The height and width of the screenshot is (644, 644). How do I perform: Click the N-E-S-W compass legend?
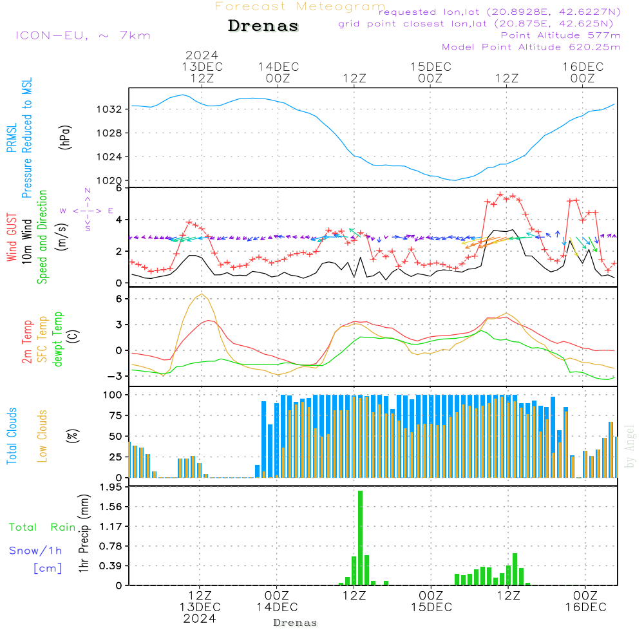tap(87, 211)
